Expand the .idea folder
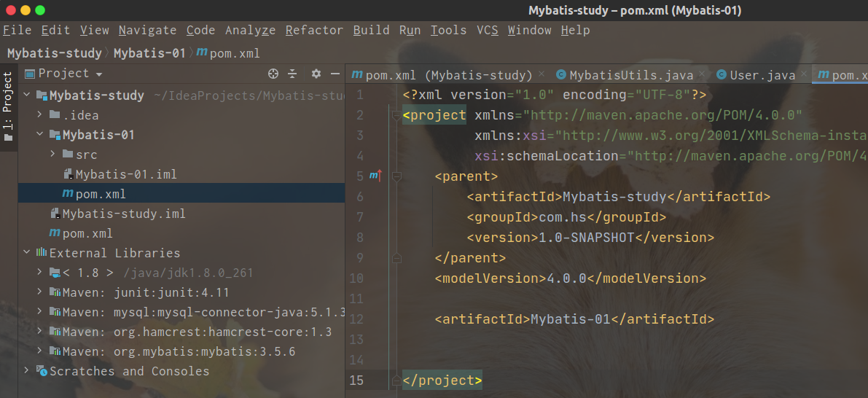This screenshot has height=398, width=868. click(40, 114)
